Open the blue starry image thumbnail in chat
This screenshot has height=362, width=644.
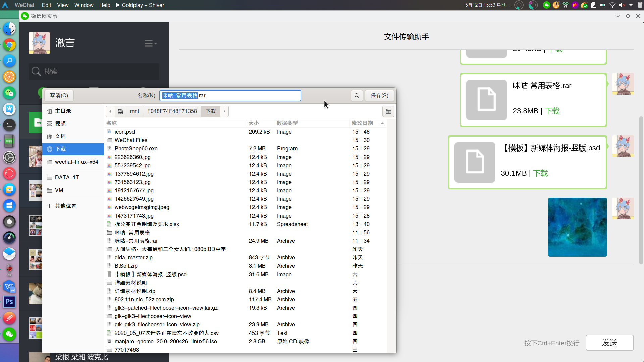pyautogui.click(x=577, y=227)
